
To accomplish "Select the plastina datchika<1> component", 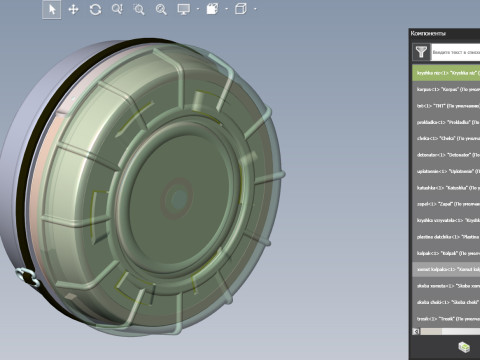I will tap(446, 237).
